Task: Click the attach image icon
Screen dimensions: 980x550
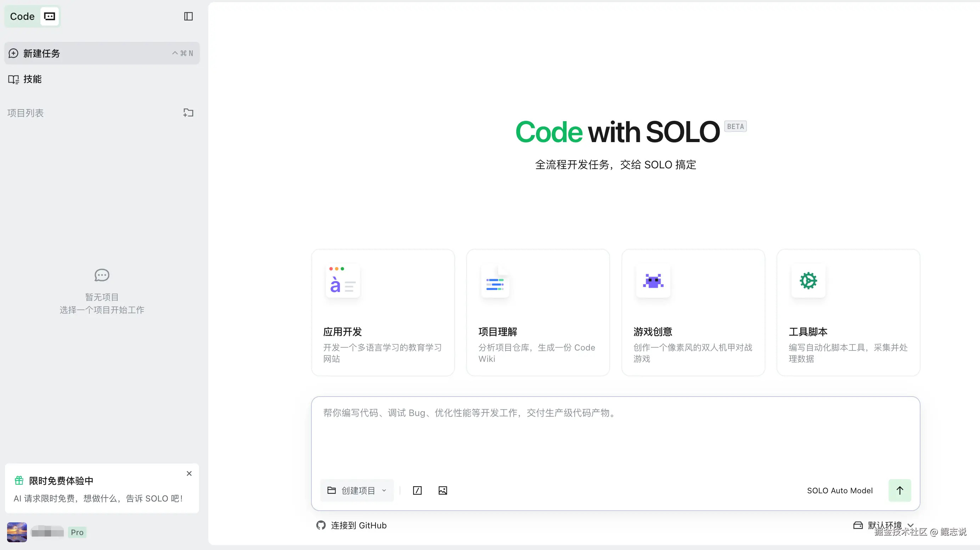Action: 443,490
